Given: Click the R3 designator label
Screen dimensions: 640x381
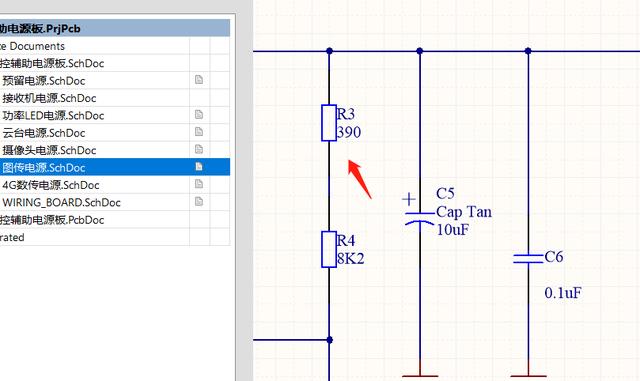Looking at the screenshot, I should click(346, 114).
